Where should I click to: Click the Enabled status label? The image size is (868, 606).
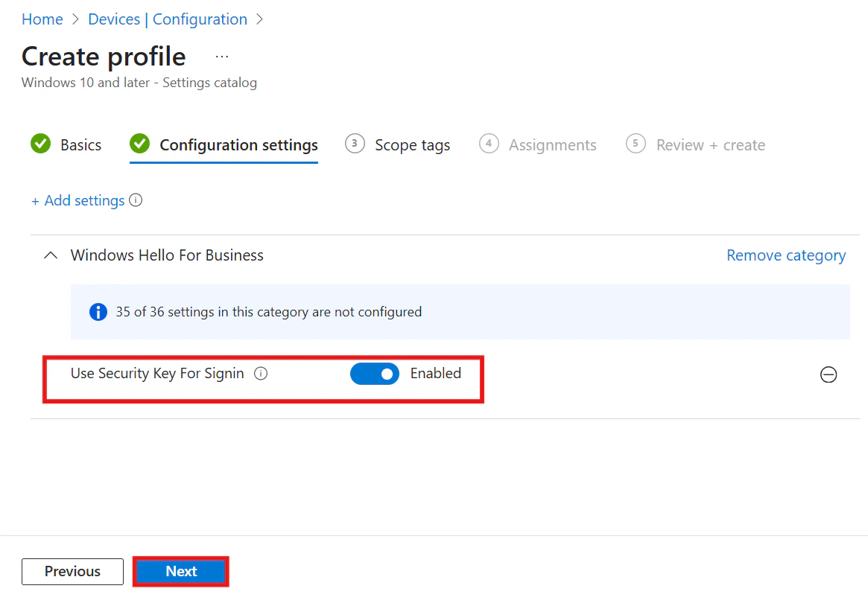(x=436, y=373)
